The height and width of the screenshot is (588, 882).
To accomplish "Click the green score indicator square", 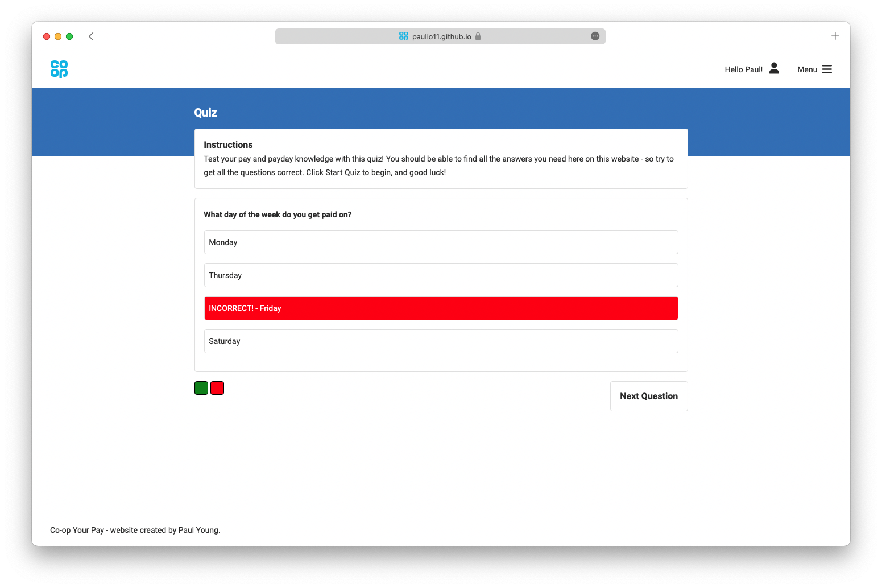I will click(x=201, y=387).
